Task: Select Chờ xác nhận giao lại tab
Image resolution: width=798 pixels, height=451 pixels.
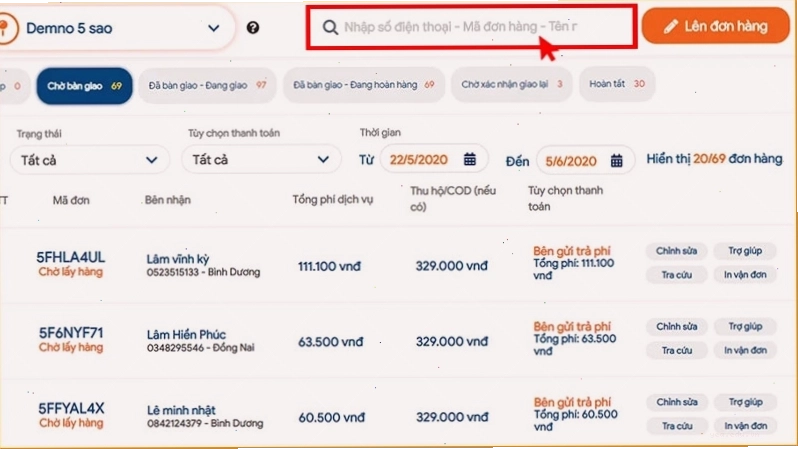Action: click(x=511, y=84)
